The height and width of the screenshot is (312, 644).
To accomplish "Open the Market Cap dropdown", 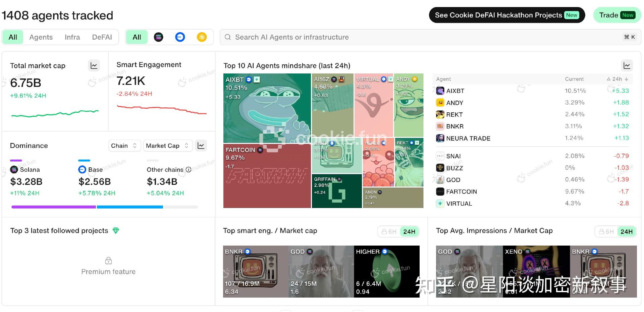I will 168,146.
